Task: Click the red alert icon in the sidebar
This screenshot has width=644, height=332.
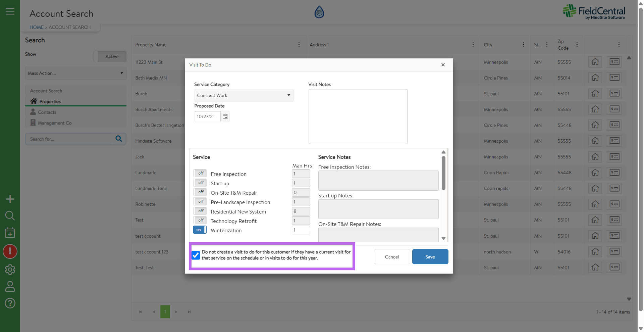Action: point(10,251)
